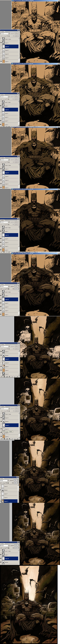60x644 pixels.
Task: Select Layer 7 row in the Layers panel
Action: 10,494
